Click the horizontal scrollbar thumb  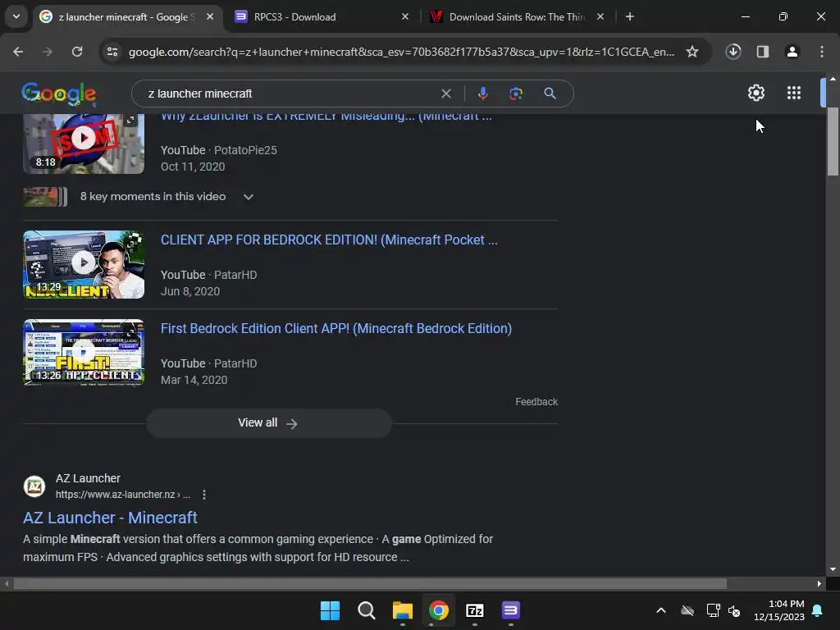370,583
